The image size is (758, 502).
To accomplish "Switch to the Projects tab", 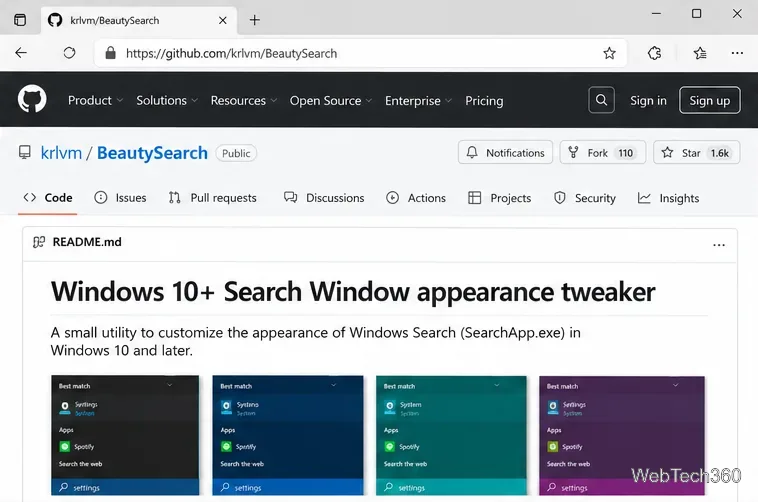I will tap(499, 198).
